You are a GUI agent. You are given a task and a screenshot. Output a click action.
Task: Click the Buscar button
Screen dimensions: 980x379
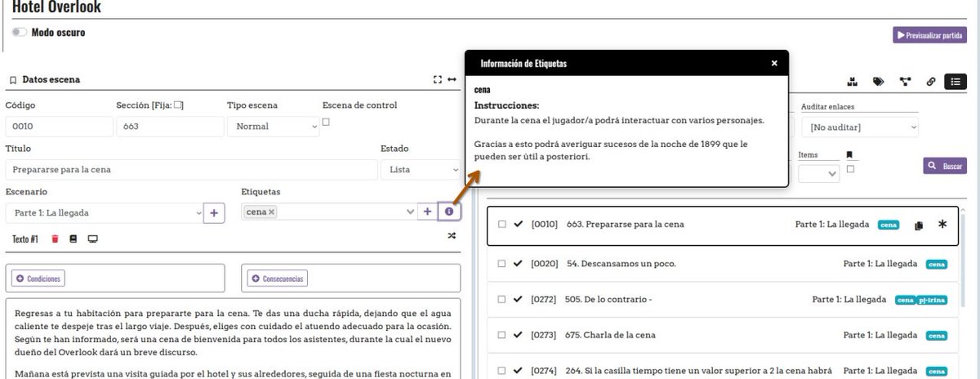[x=945, y=166]
